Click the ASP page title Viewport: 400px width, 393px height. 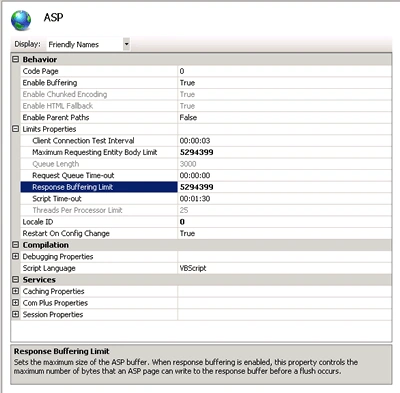coord(53,17)
